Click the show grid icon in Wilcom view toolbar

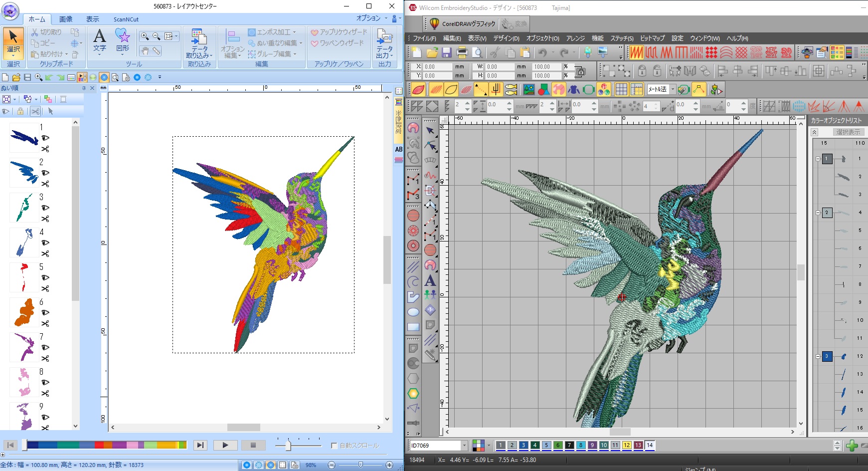[x=621, y=90]
